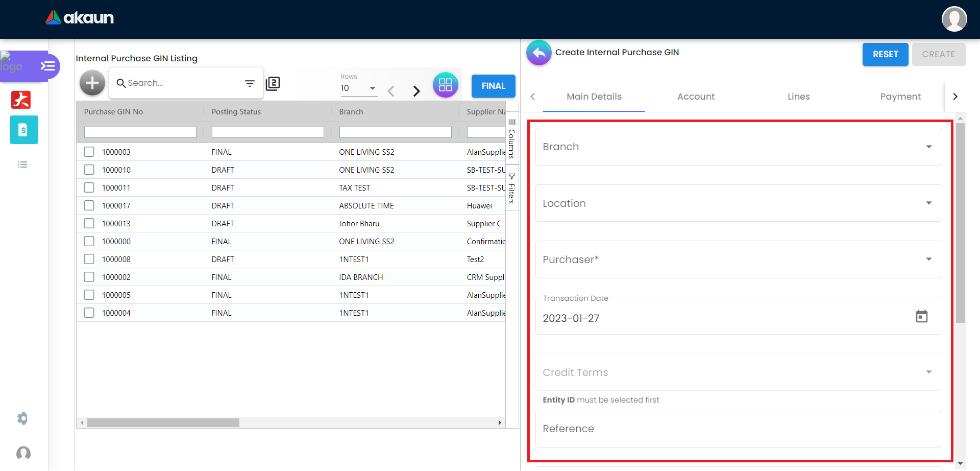
Task: Click the grid view toggle icon
Action: click(445, 85)
